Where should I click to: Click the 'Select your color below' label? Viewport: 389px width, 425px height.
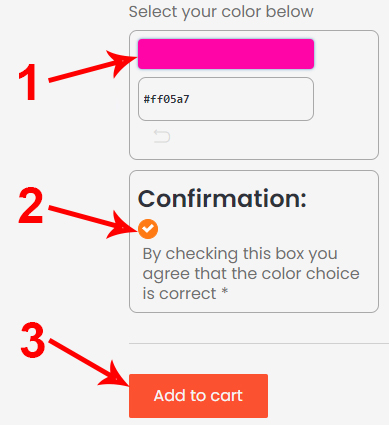pos(221,12)
